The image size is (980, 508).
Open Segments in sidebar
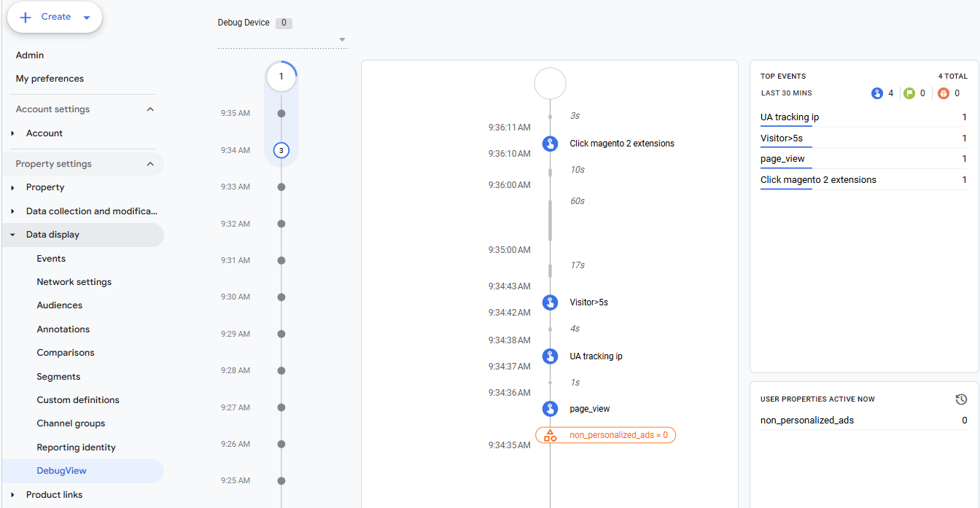click(x=58, y=377)
